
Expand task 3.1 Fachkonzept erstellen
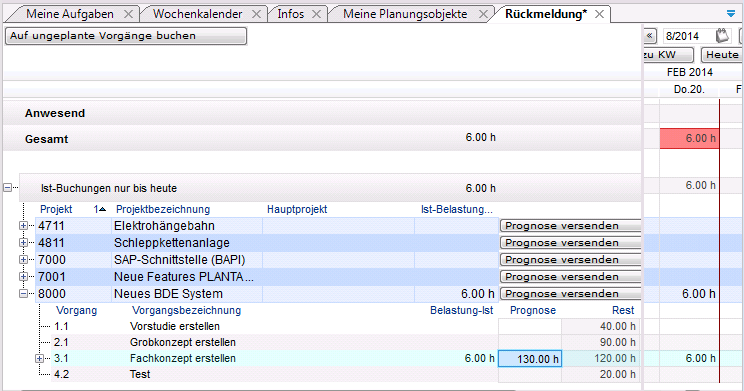click(40, 359)
